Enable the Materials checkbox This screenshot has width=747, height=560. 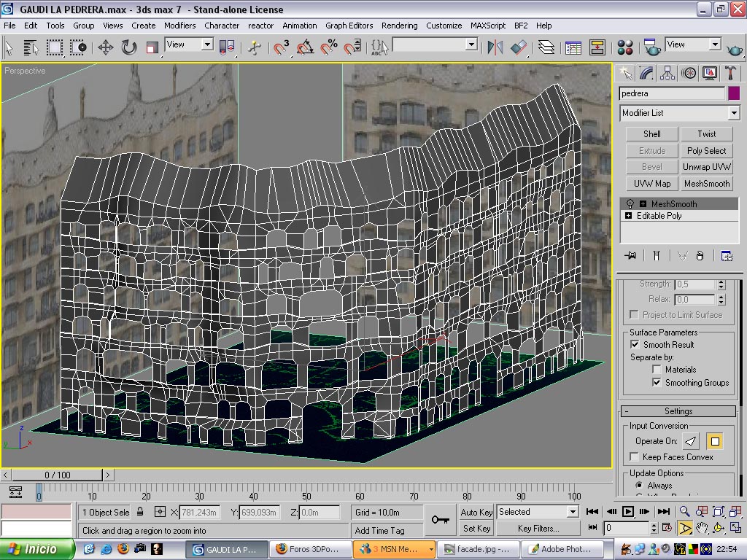point(657,370)
